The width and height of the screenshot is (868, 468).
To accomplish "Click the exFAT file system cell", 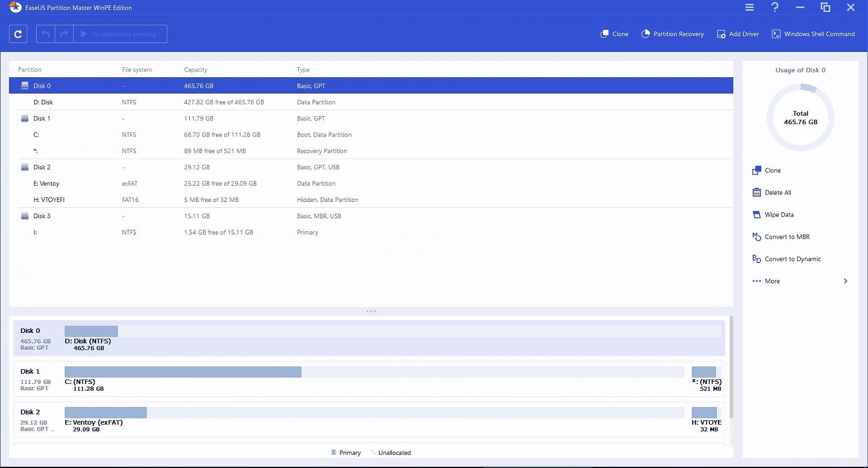I will 129,184.
